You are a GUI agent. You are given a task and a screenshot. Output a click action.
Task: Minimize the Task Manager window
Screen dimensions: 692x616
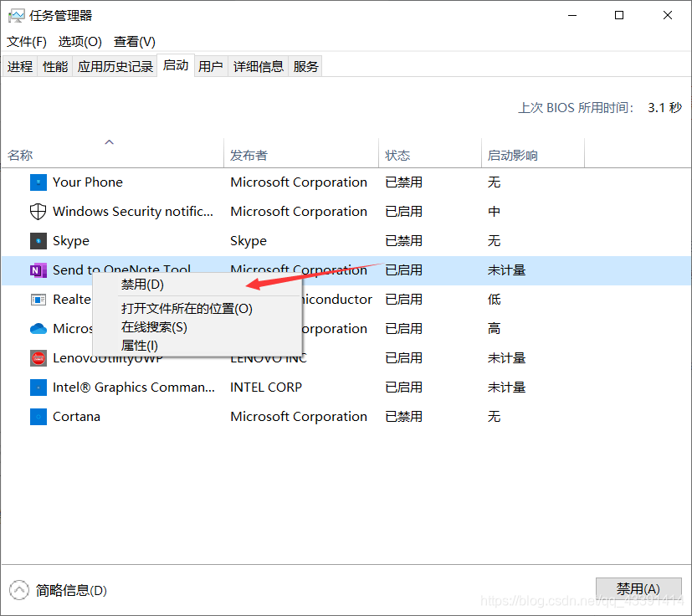[572, 15]
